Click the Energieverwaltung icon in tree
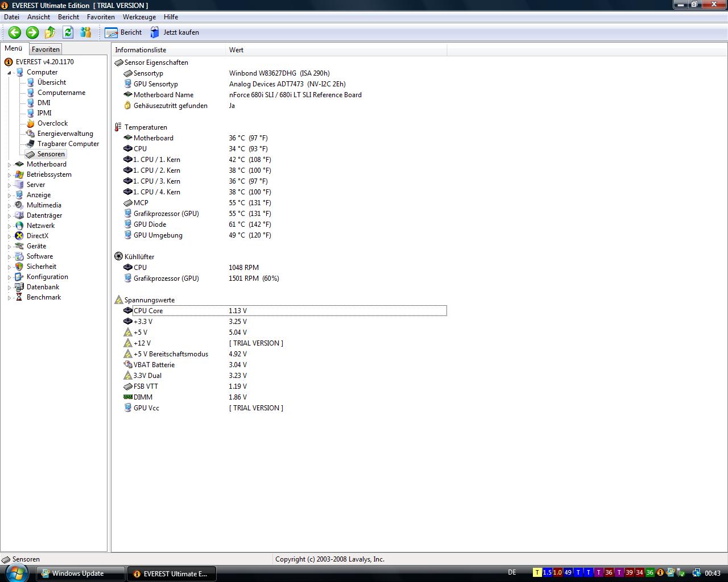Screen dimensions: 728x582 pyautogui.click(x=31, y=134)
